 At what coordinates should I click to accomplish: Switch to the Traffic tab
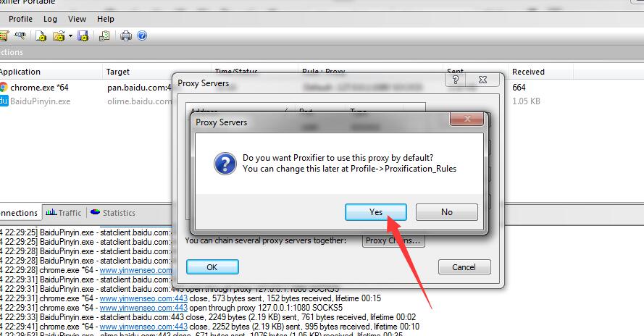point(63,213)
